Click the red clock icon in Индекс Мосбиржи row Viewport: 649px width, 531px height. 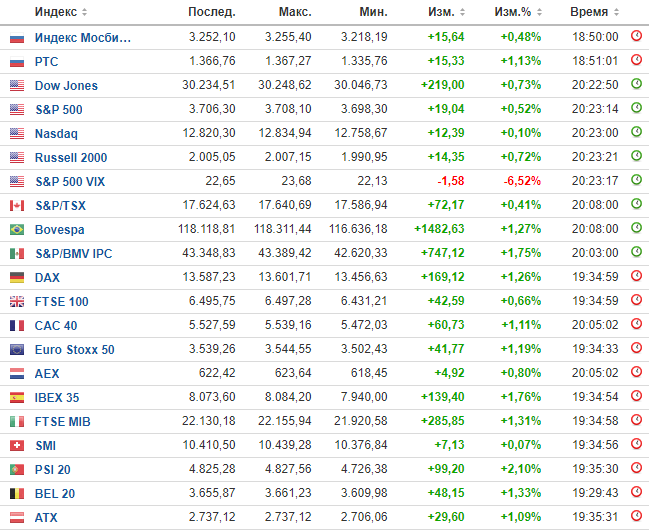(x=636, y=36)
